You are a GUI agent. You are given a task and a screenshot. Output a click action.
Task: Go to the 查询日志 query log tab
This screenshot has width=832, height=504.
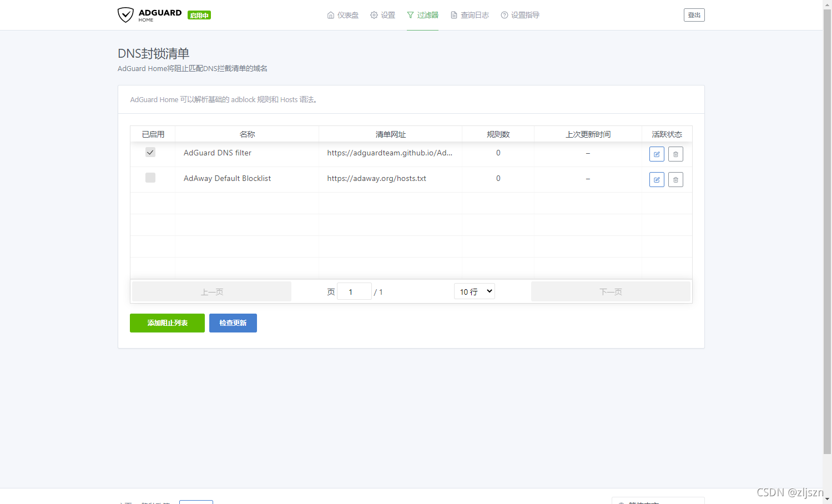[470, 15]
